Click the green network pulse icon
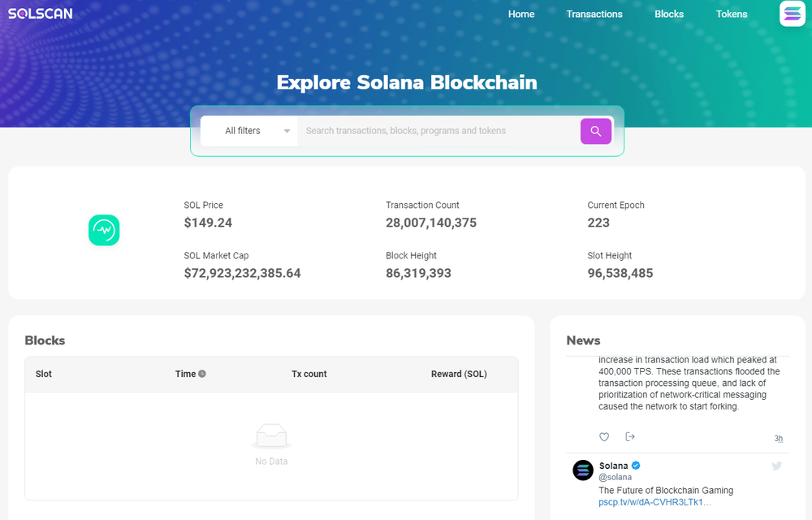 tap(104, 231)
